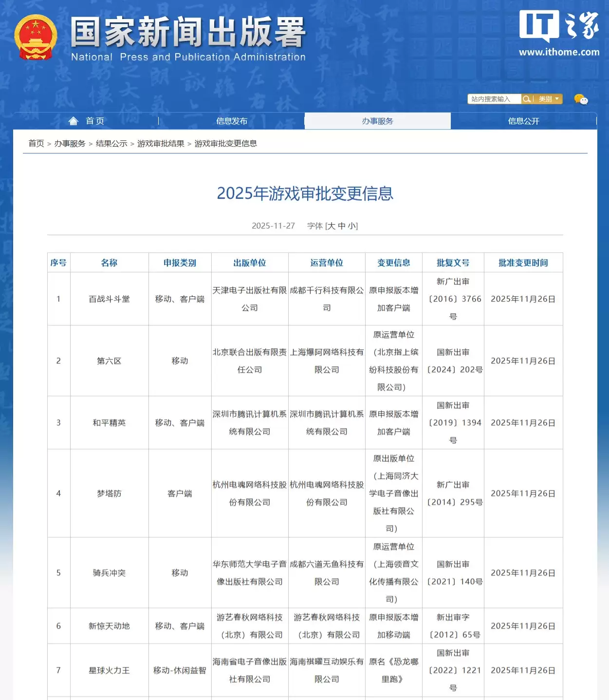Open the dropdown arrow next to 类别

(556, 99)
